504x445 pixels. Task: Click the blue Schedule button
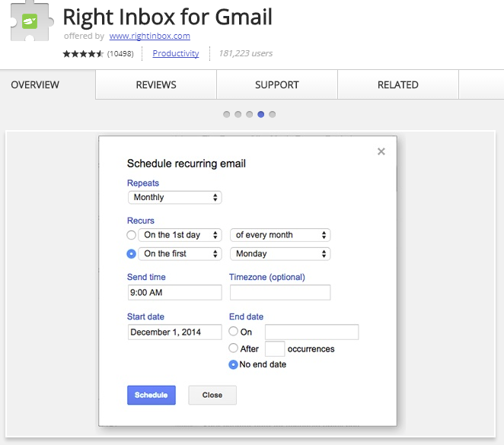coord(152,395)
